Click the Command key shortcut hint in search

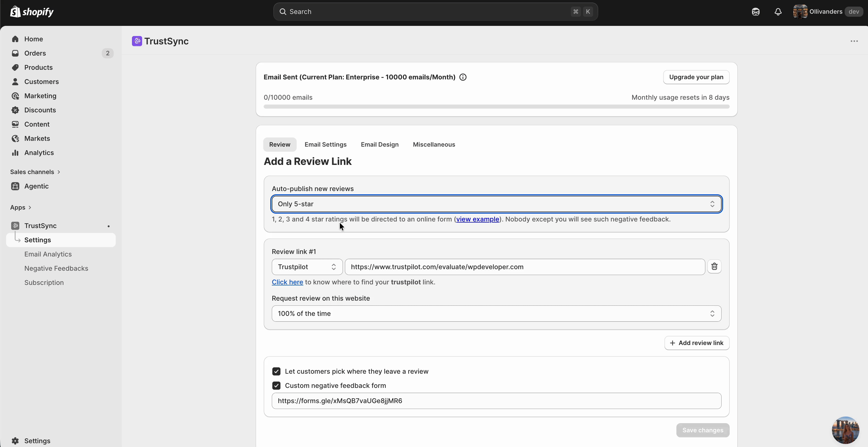[576, 12]
